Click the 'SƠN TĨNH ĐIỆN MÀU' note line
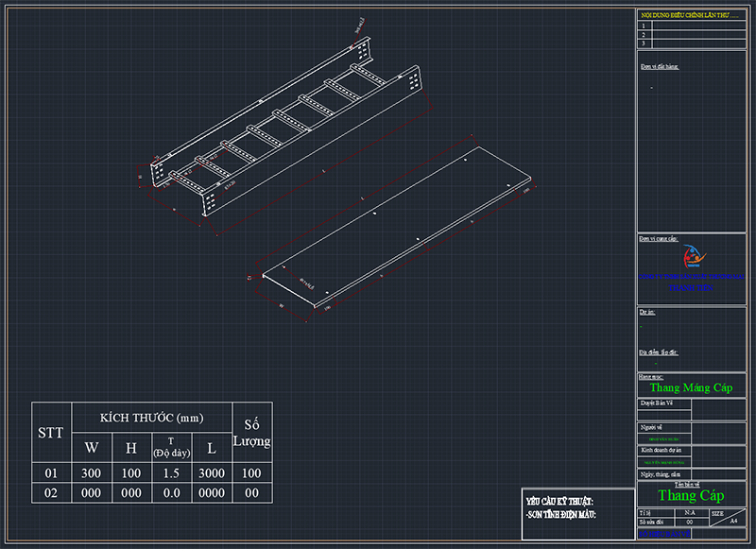 560,513
